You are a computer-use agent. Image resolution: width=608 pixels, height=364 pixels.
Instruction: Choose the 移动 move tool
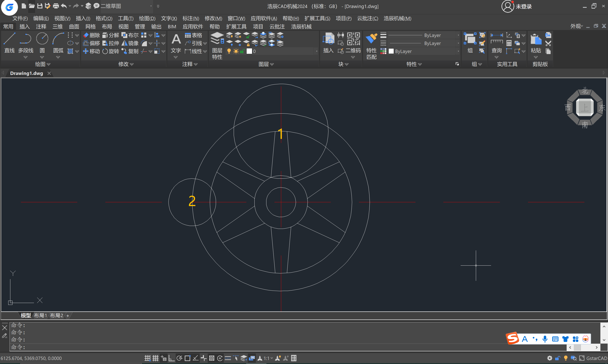click(91, 51)
